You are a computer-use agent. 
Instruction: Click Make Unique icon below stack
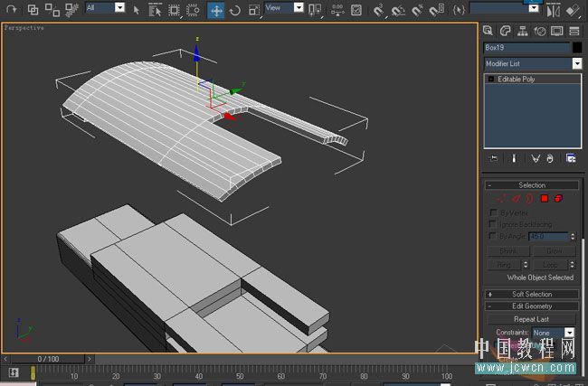[536, 158]
